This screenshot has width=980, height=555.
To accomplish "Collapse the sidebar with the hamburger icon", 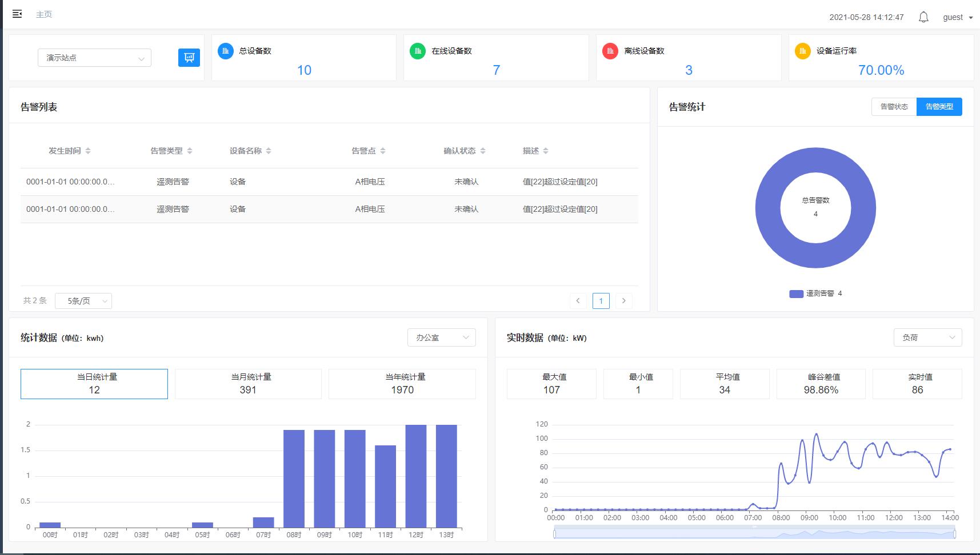I will pos(17,14).
